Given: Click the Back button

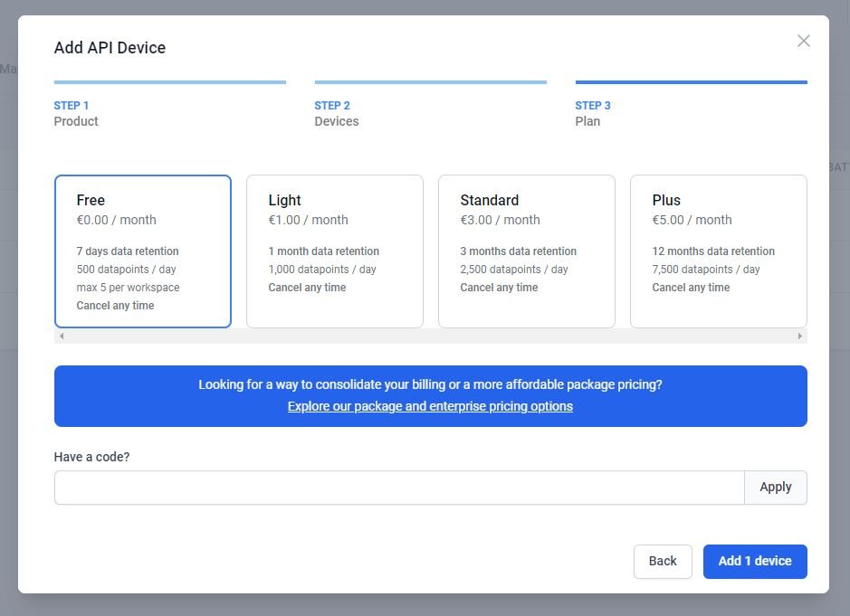Looking at the screenshot, I should [663, 561].
